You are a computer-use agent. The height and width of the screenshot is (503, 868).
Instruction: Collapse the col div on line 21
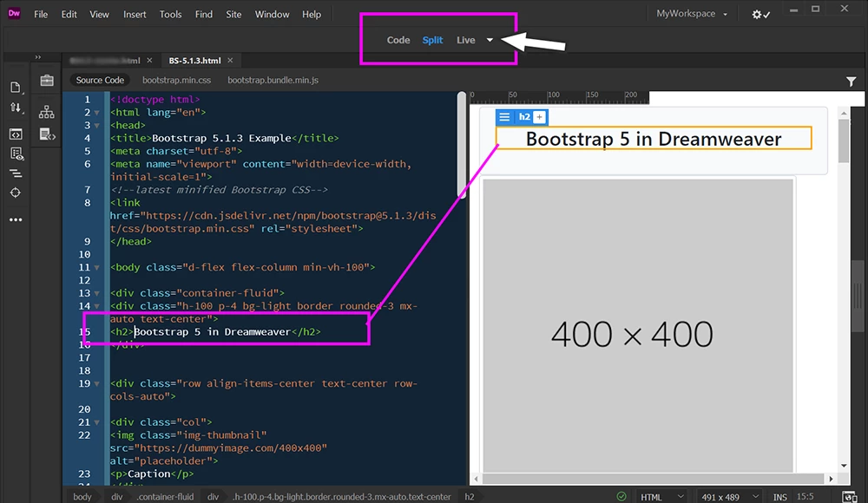pyautogui.click(x=97, y=422)
